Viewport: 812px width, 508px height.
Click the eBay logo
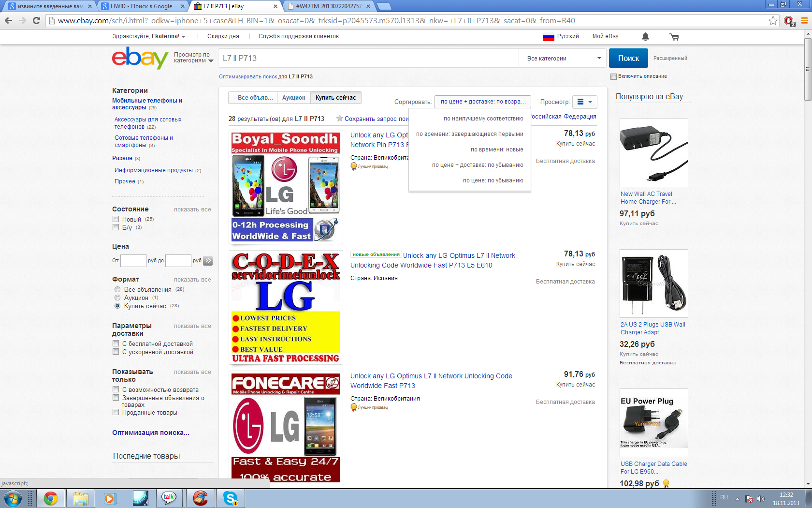tap(140, 58)
